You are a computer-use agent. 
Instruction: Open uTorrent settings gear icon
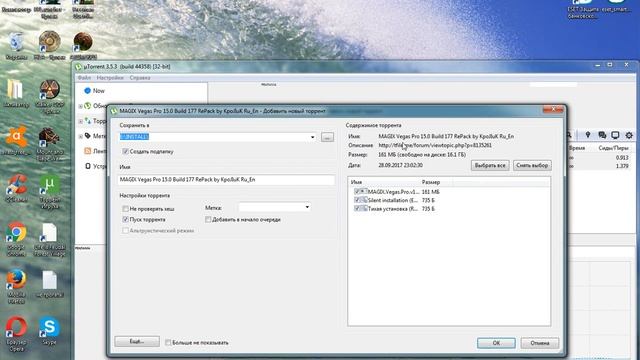629,135
